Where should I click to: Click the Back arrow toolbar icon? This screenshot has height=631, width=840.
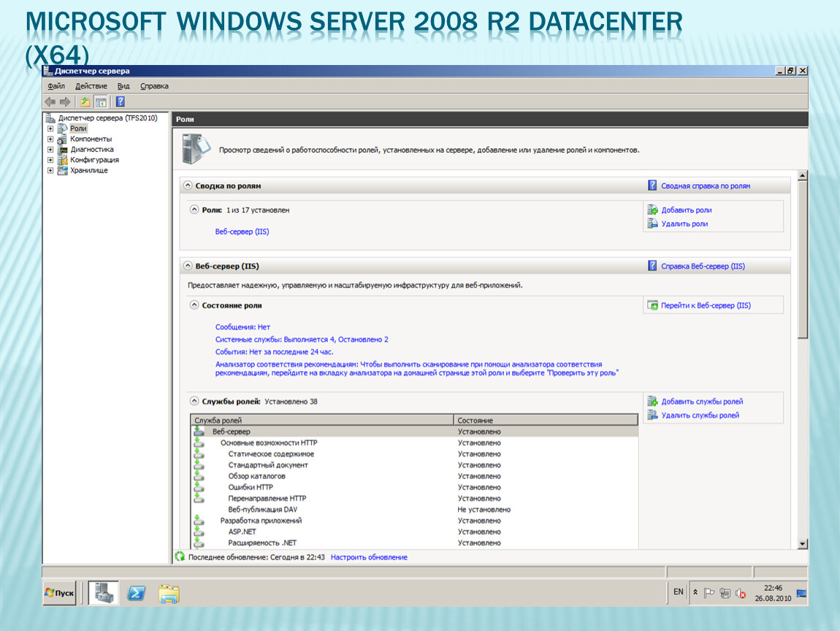click(50, 102)
